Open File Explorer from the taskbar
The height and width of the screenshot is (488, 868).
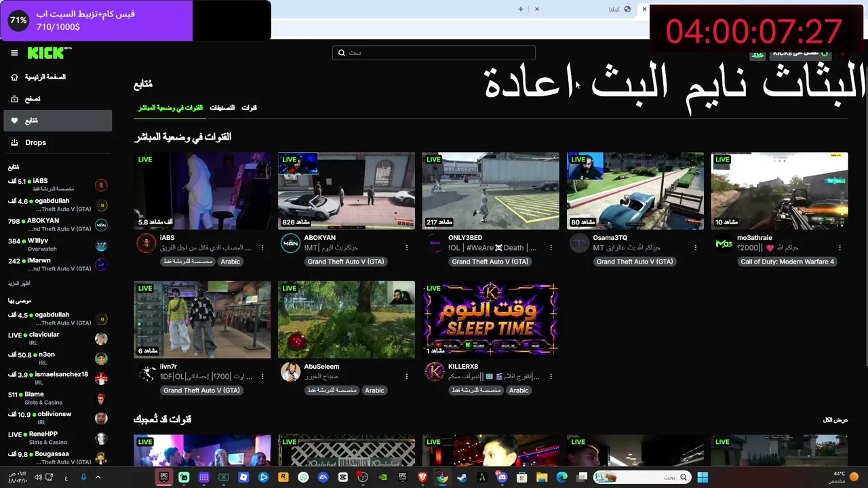click(542, 477)
